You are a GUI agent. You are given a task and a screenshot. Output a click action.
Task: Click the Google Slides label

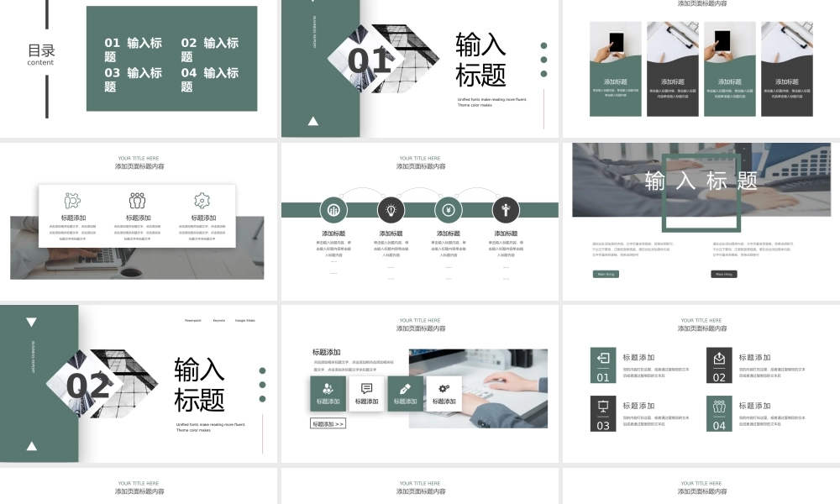pyautogui.click(x=245, y=320)
